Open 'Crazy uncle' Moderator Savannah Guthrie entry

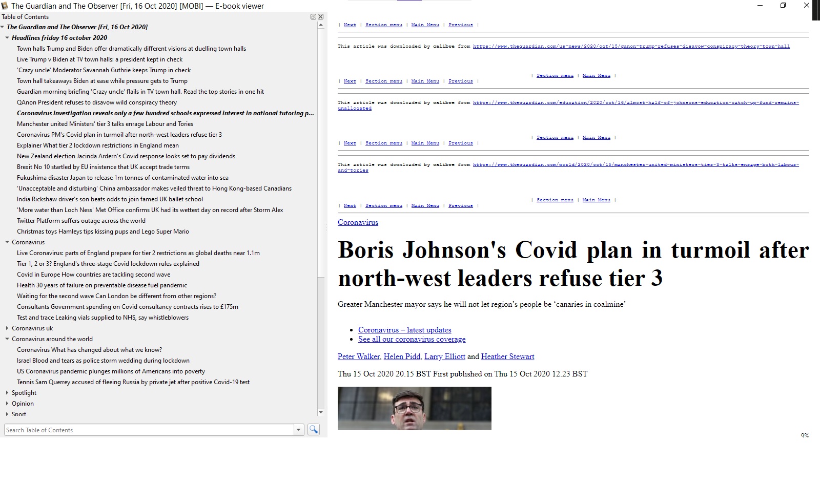click(104, 70)
